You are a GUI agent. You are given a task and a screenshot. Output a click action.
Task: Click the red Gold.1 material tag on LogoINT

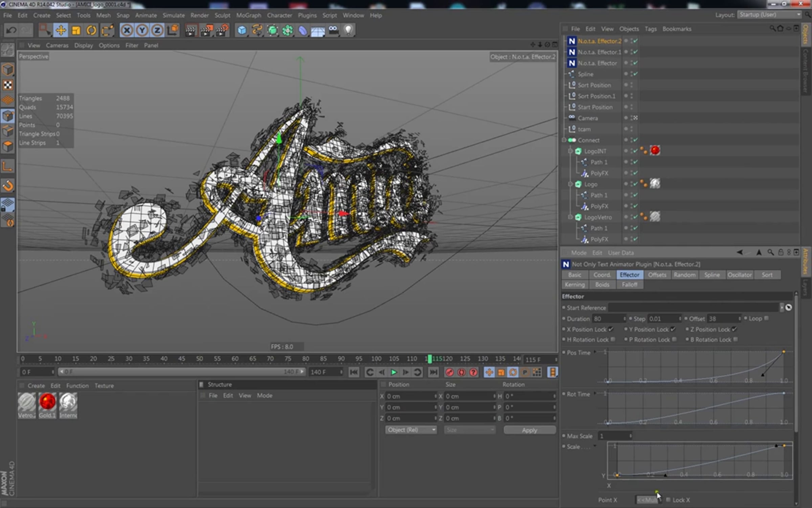click(x=655, y=150)
